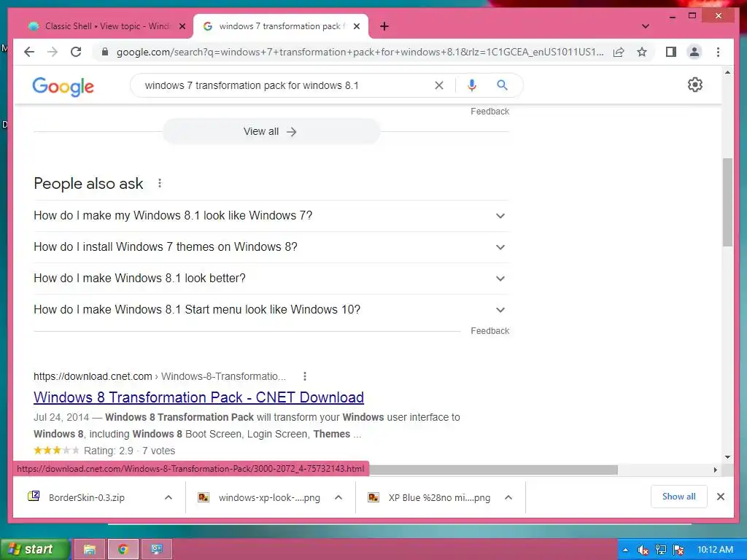Expand 'How do I make Windows 8.1 look better?'
This screenshot has width=747, height=560.
[271, 278]
